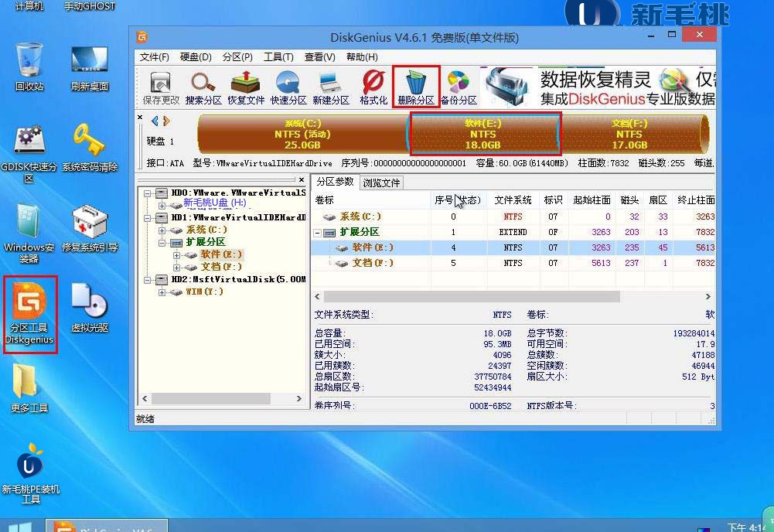Click the Windows Start button

[x=20, y=527]
